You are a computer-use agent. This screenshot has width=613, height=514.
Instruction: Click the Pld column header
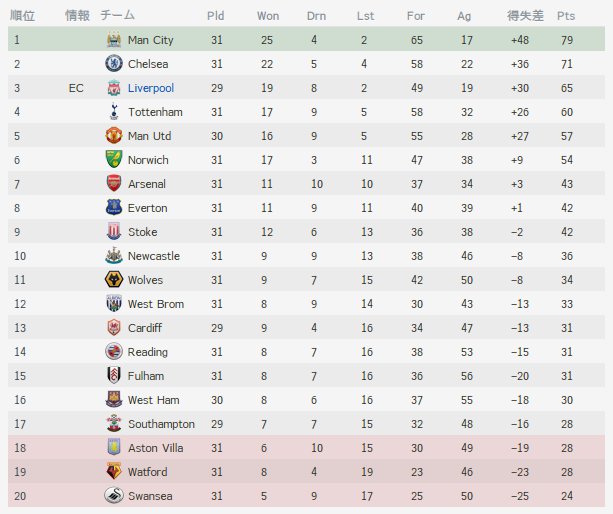215,16
